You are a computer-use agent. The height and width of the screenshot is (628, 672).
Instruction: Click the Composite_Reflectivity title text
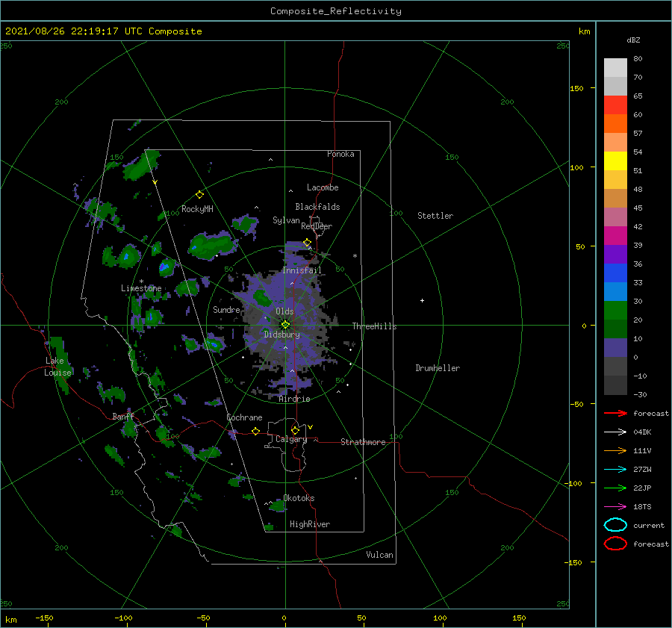[336, 11]
